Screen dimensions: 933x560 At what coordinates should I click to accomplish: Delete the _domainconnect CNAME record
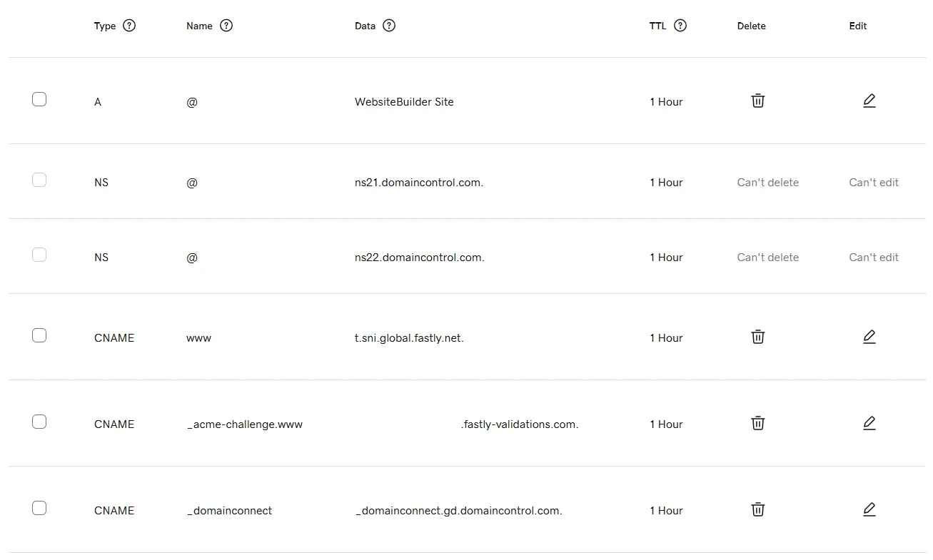coord(758,510)
